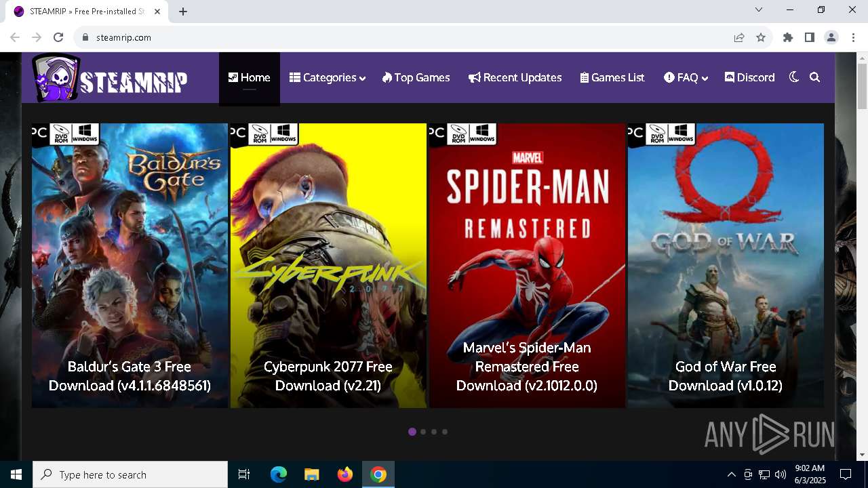Open Chrome three-dot menu

(853, 37)
